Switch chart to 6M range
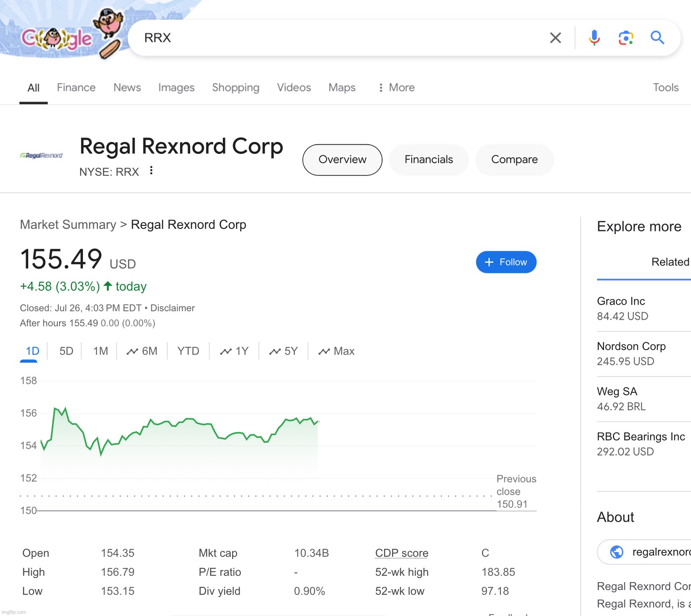Viewport: 691px width, 616px height. point(142,351)
